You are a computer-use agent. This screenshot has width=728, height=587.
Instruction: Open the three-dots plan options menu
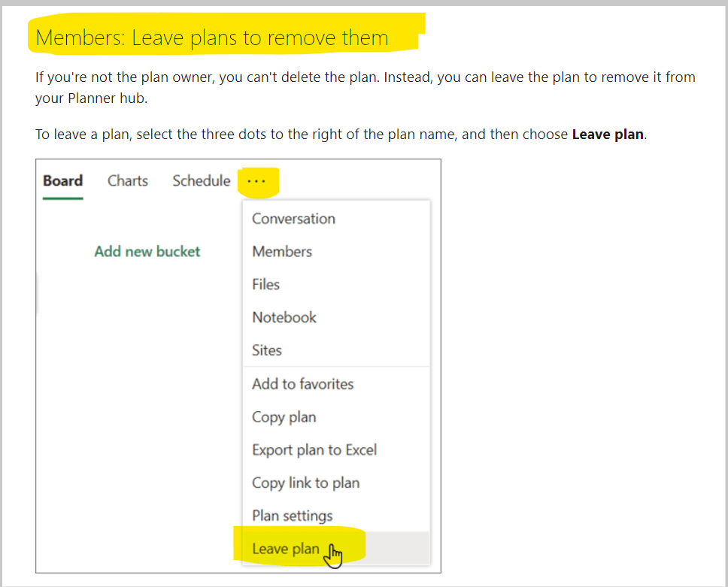pyautogui.click(x=258, y=181)
